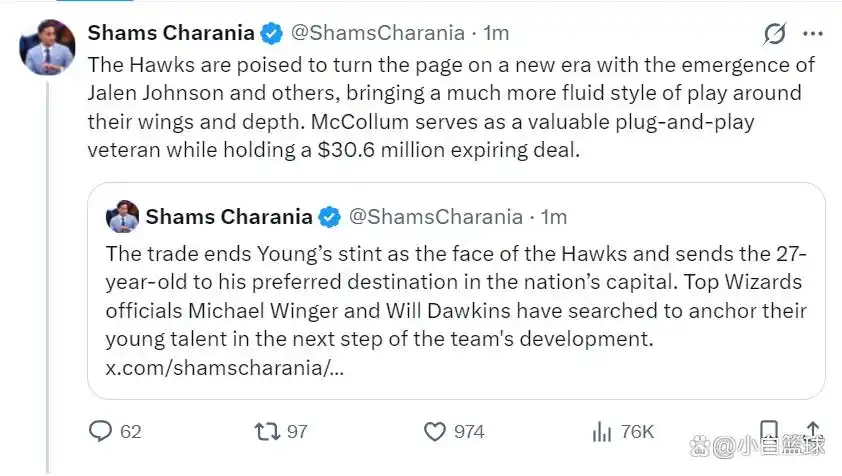This screenshot has height=476, width=842.
Task: Click the @ShamsCharania handle on main tweet
Action: pyautogui.click(x=378, y=33)
